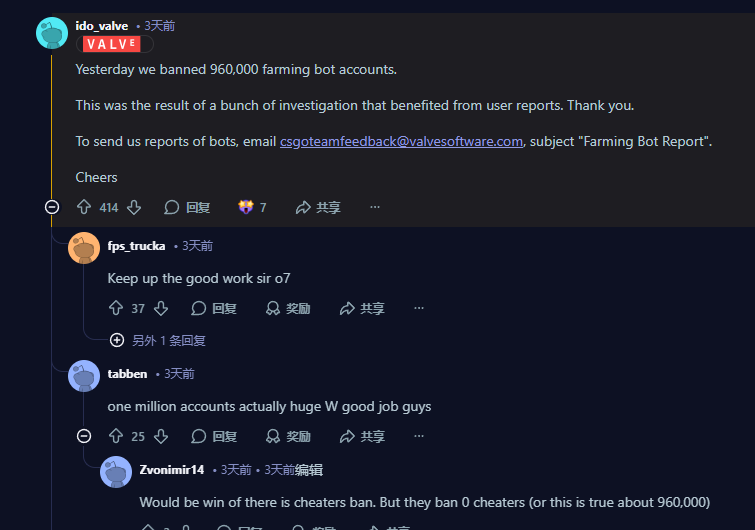Reply to tabben's comment
755x530 pixels.
pyautogui.click(x=214, y=436)
